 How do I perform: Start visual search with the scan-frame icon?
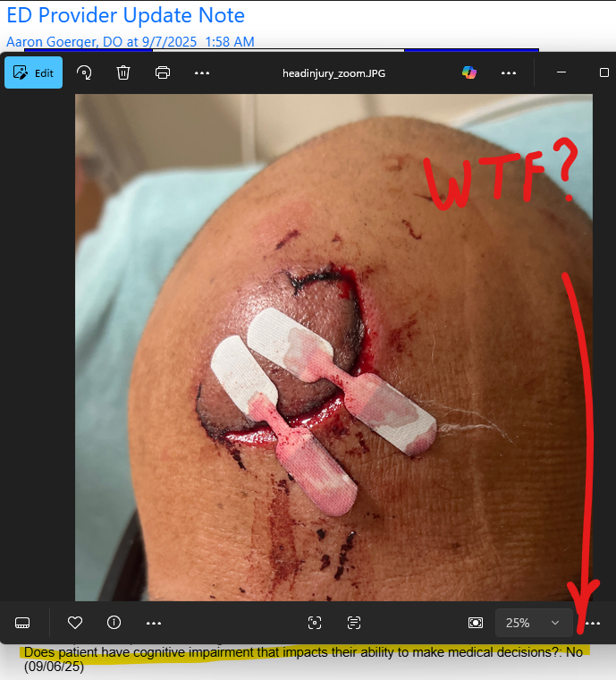(314, 623)
